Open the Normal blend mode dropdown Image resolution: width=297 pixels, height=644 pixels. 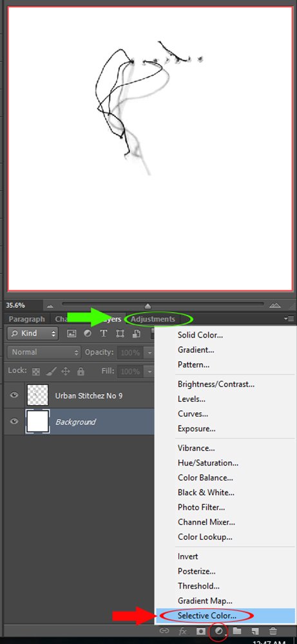[x=44, y=352]
